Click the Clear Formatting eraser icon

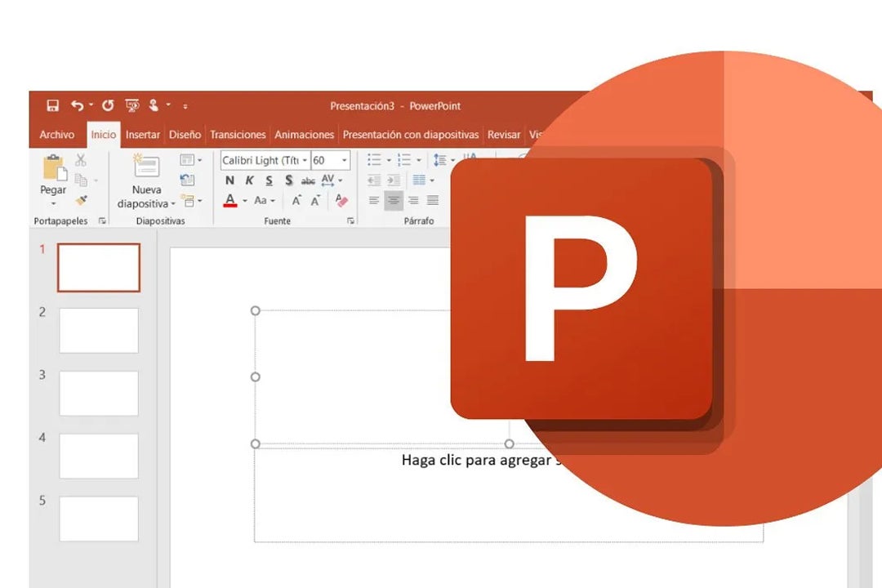tap(341, 200)
